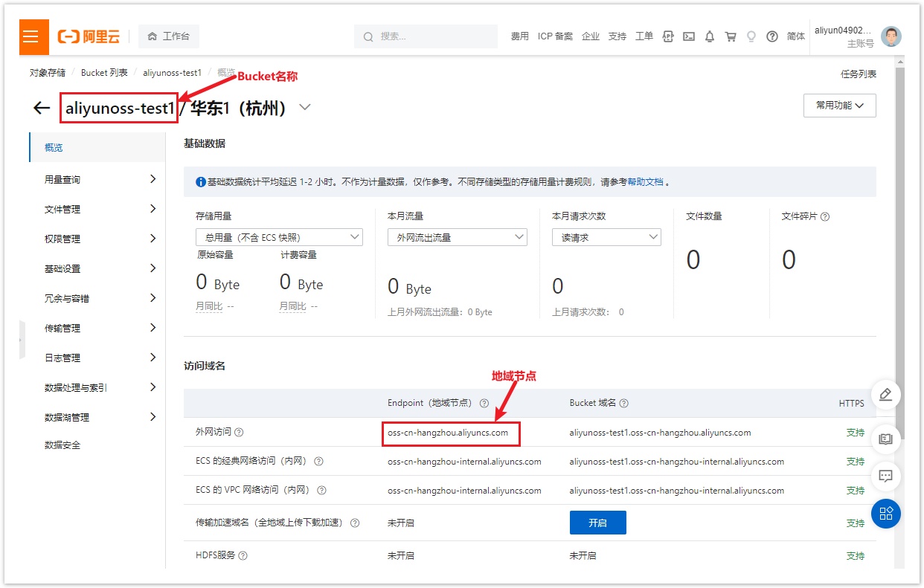Click the aliyunoss-test1 breadcrumb
The width and height of the screenshot is (924, 588).
173,73
